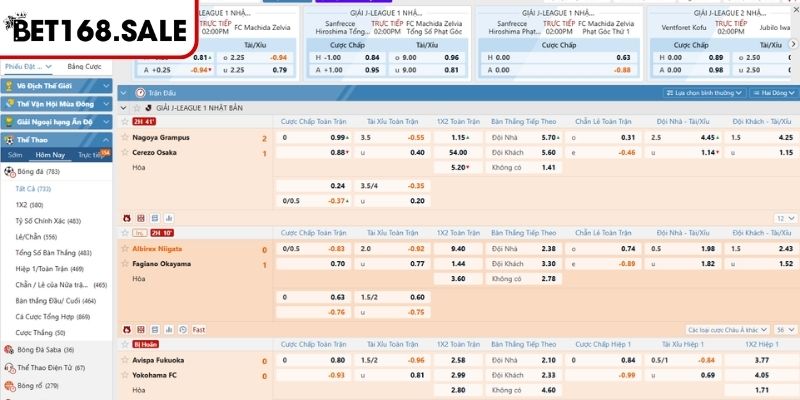Select the Tổng Số Bàn Thắng link
The width and height of the screenshot is (800, 400).
(48, 252)
